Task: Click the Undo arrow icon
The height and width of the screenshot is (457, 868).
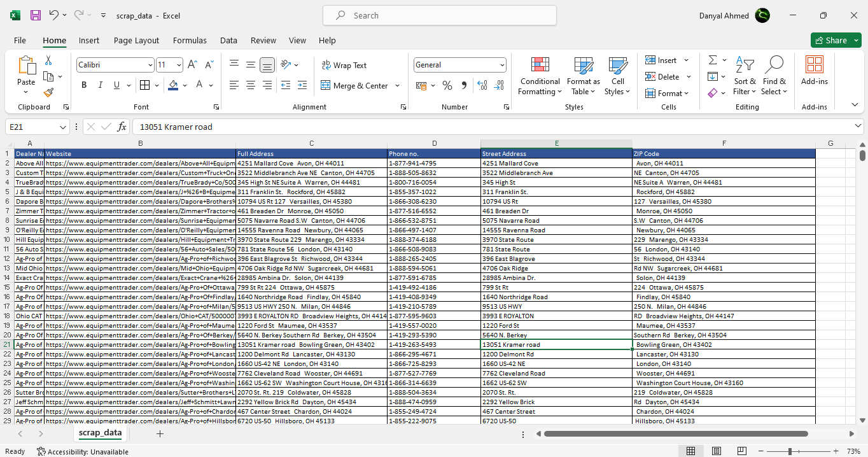Action: click(x=54, y=15)
